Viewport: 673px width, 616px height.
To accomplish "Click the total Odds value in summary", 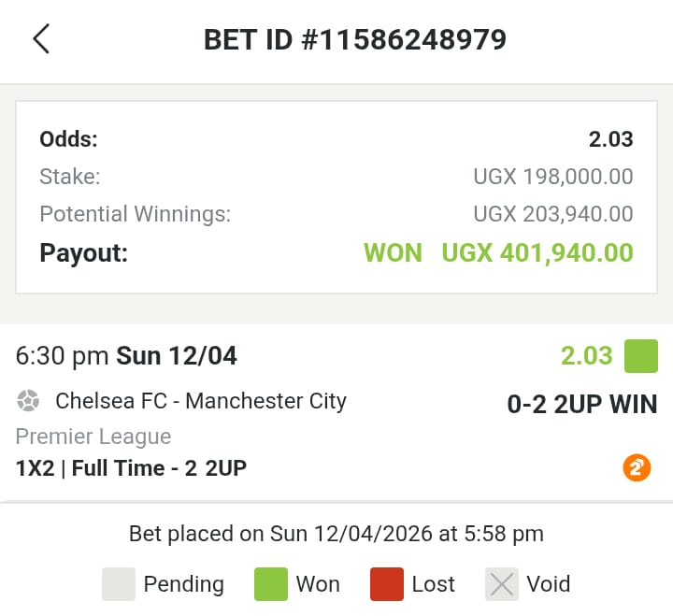I will point(610,139).
